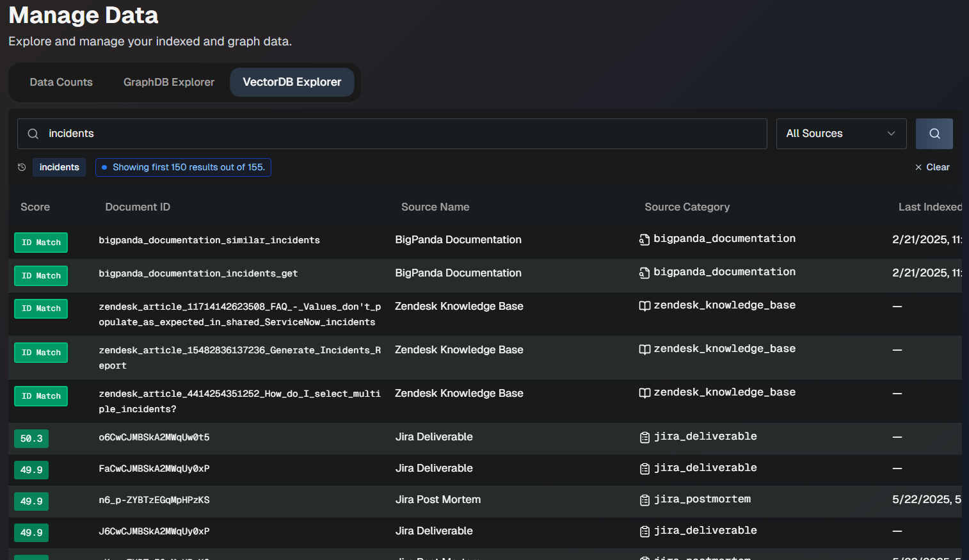This screenshot has width=969, height=560.
Task: Click the book icon beside first zendesk_knowledge_base
Action: [x=645, y=306]
